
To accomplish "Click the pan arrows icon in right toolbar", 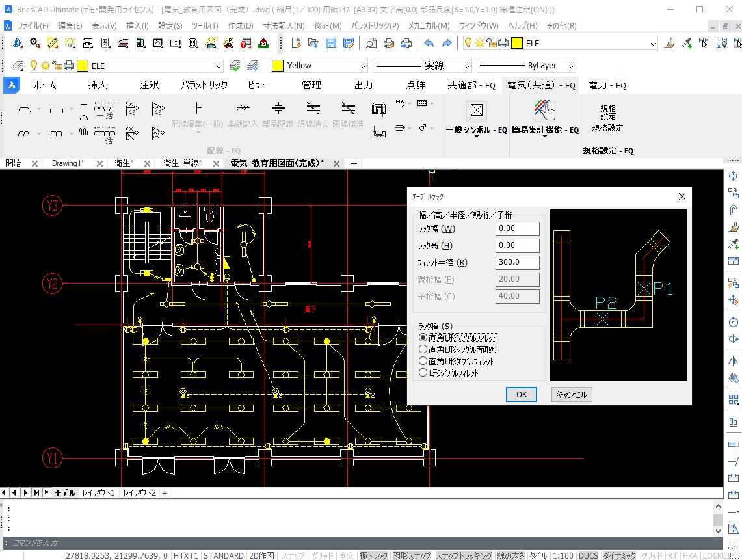I will [733, 176].
